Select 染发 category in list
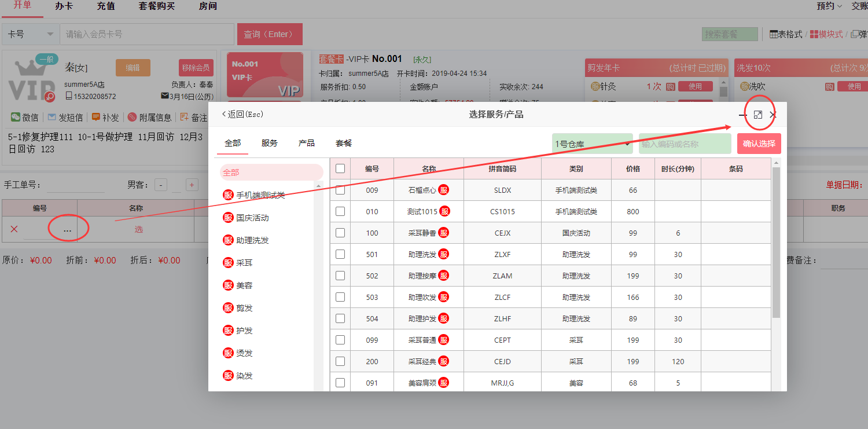Viewport: 868px width, 429px height. pos(245,376)
